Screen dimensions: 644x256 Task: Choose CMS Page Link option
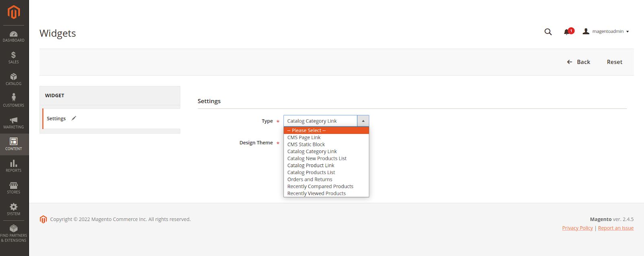(x=326, y=137)
